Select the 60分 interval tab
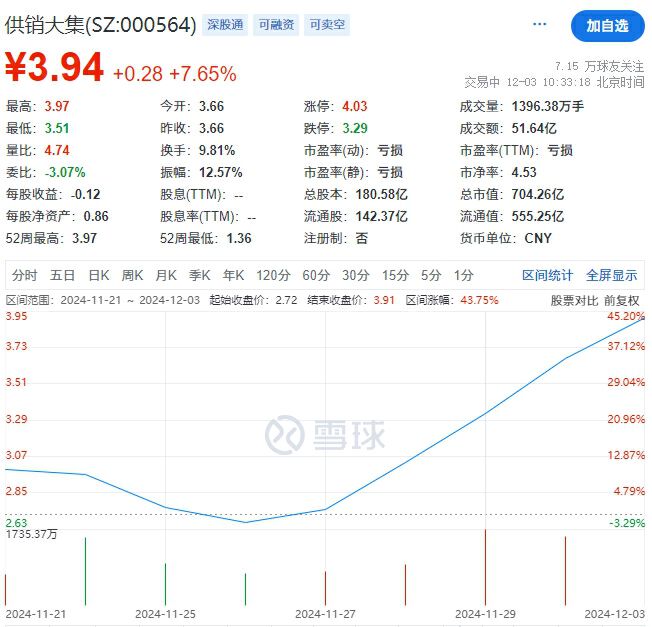 (x=316, y=275)
